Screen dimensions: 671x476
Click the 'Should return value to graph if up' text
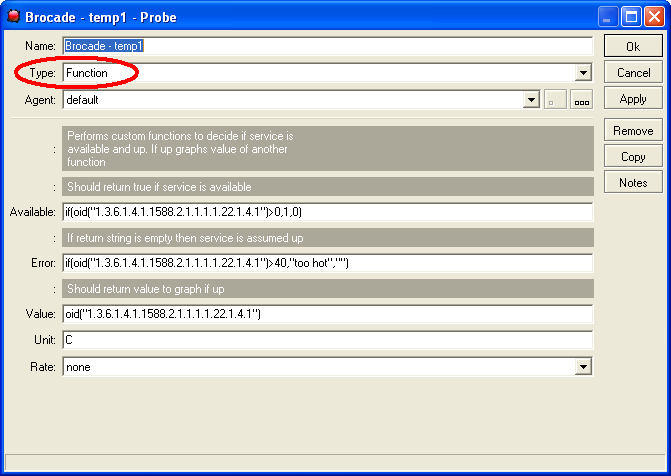pyautogui.click(x=145, y=289)
